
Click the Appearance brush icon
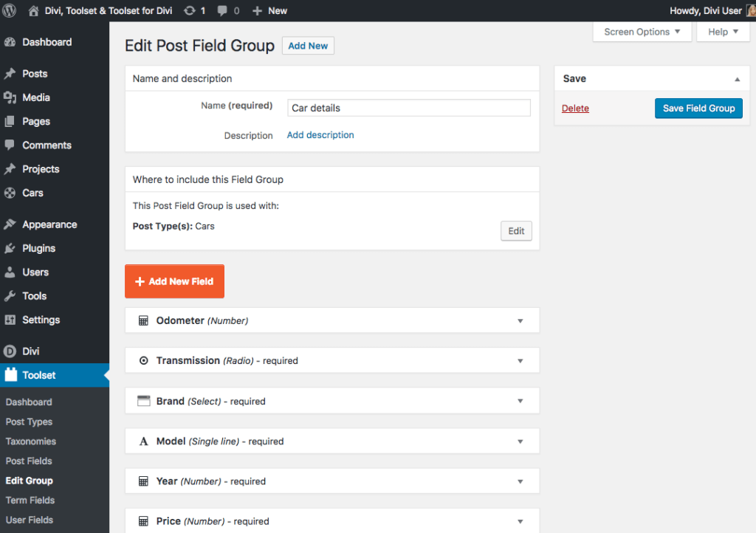pos(10,224)
